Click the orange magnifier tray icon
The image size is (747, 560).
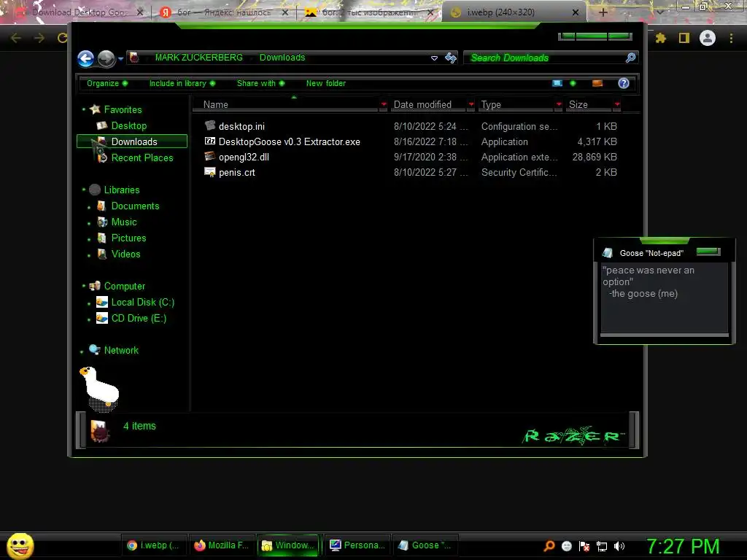(x=549, y=546)
